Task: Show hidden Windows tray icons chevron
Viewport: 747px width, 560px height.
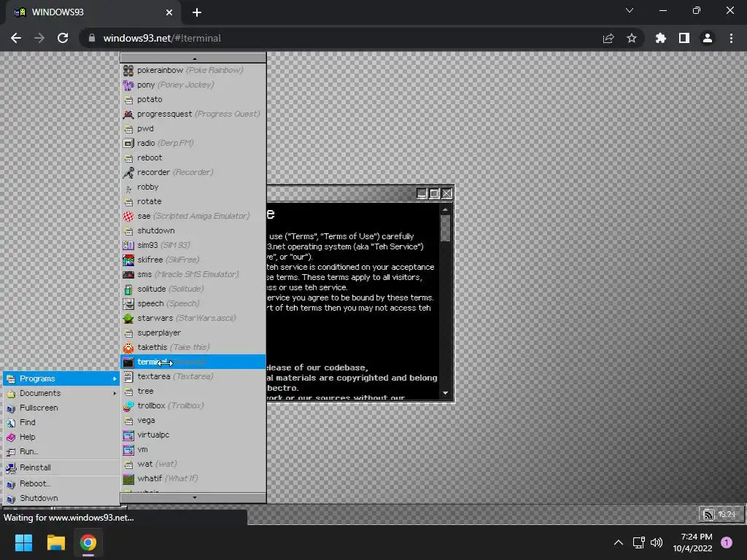Action: coord(619,542)
